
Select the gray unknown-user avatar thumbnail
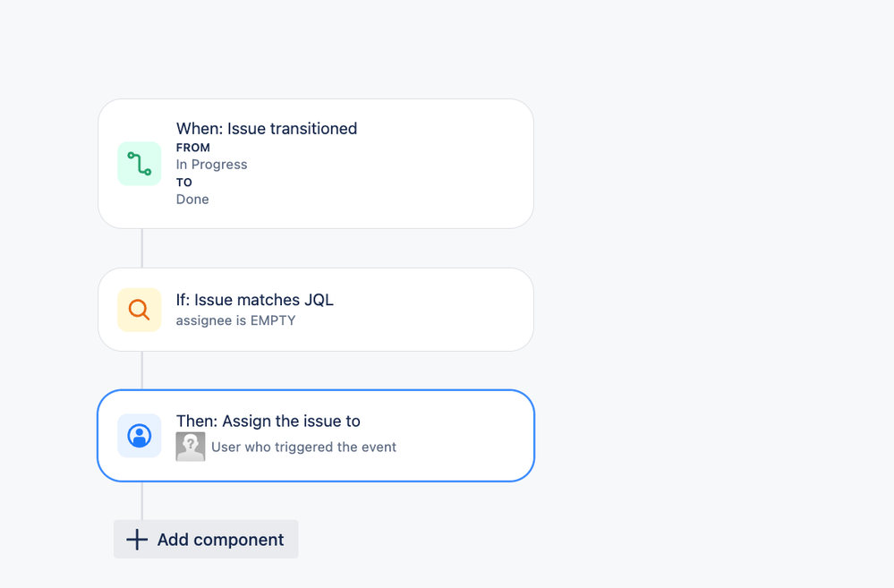tap(191, 447)
